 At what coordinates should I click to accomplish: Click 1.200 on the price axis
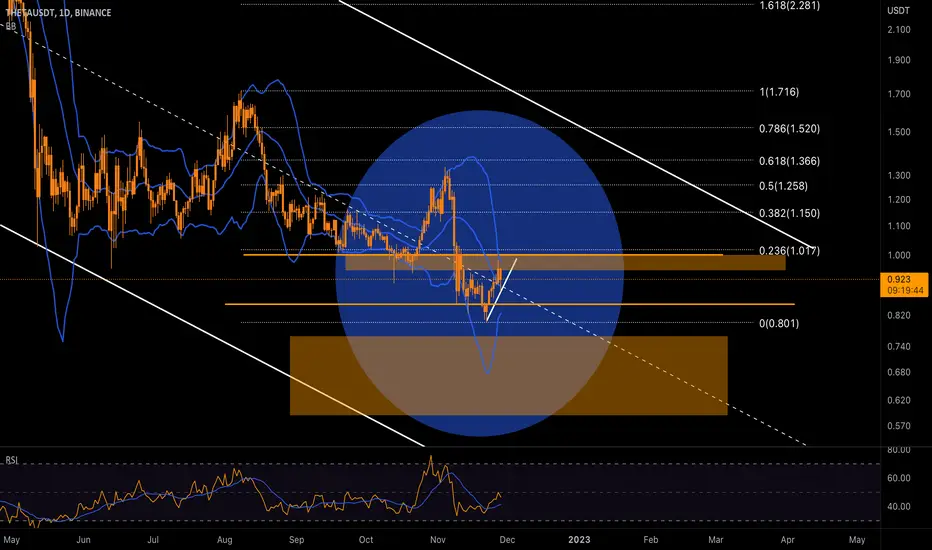coord(899,200)
